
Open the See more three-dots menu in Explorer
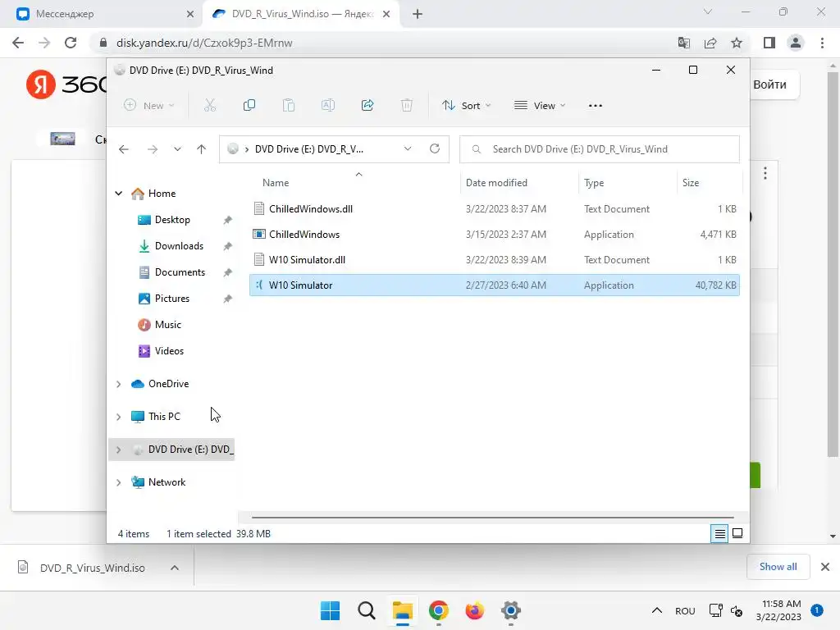tap(596, 106)
